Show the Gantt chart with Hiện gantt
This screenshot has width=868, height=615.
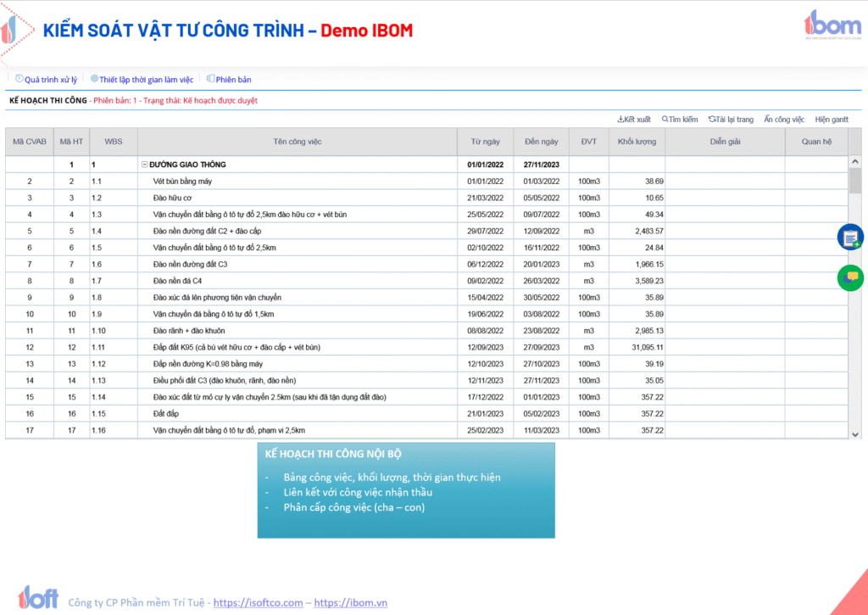[832, 120]
